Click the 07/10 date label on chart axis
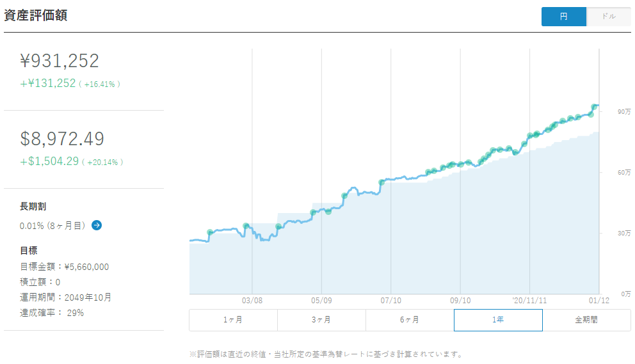 pyautogui.click(x=391, y=301)
